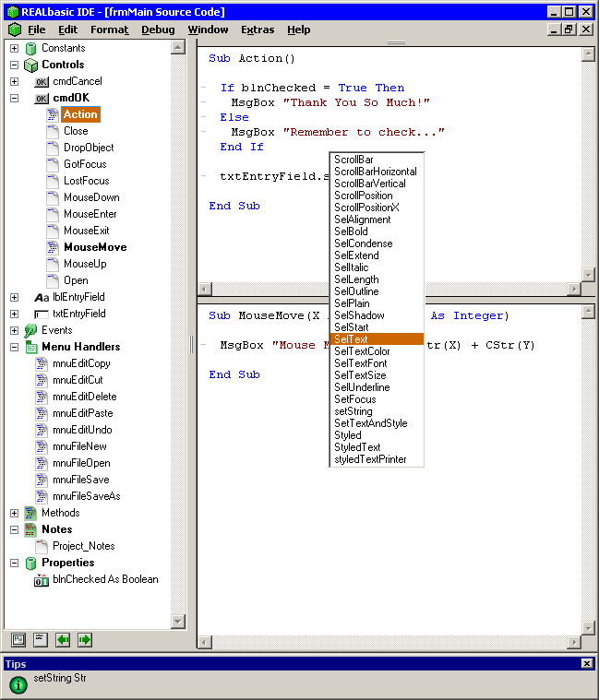The width and height of the screenshot is (599, 700).
Task: Open the Debug menu
Action: [158, 30]
